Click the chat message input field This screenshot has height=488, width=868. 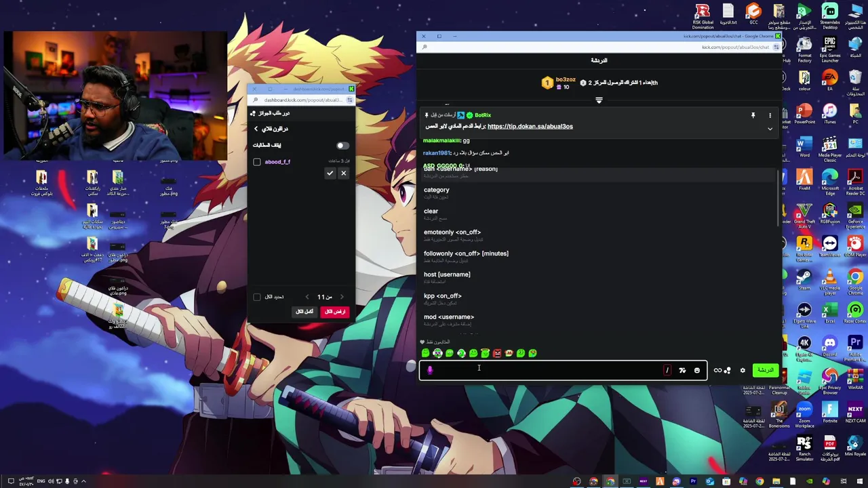tap(563, 370)
